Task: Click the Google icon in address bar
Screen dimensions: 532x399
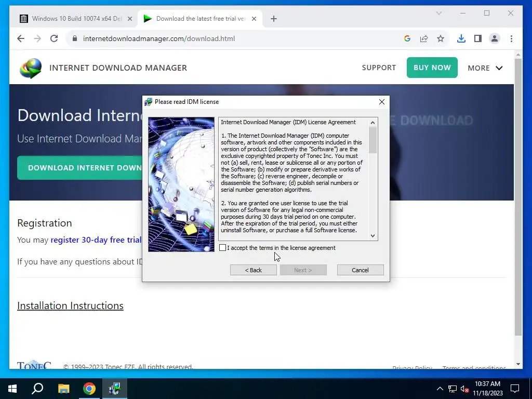Action: [x=407, y=38]
